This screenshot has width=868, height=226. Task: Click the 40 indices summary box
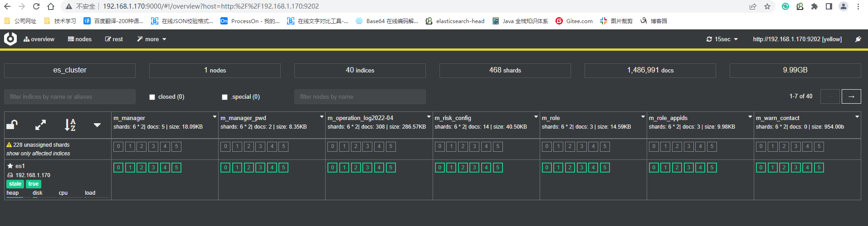pyautogui.click(x=360, y=70)
